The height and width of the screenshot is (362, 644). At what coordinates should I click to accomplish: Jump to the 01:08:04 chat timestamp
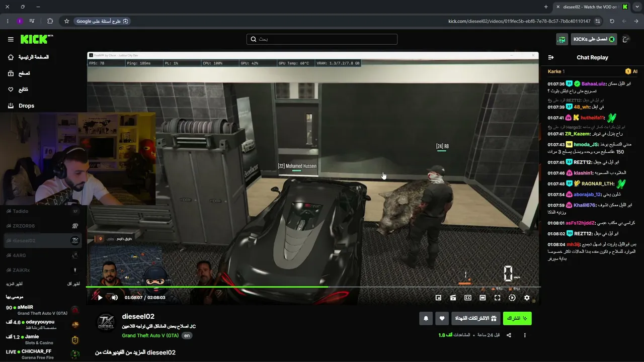(556, 244)
